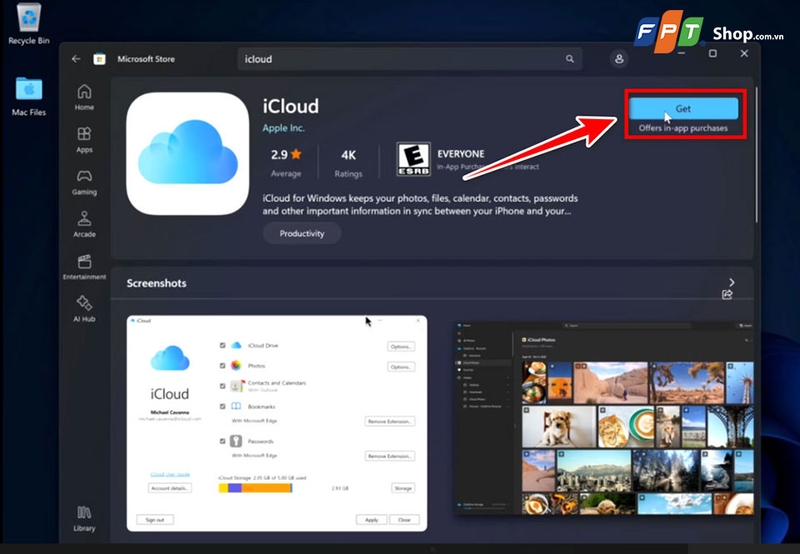Open Library in the sidebar
800x554 pixels.
[84, 518]
